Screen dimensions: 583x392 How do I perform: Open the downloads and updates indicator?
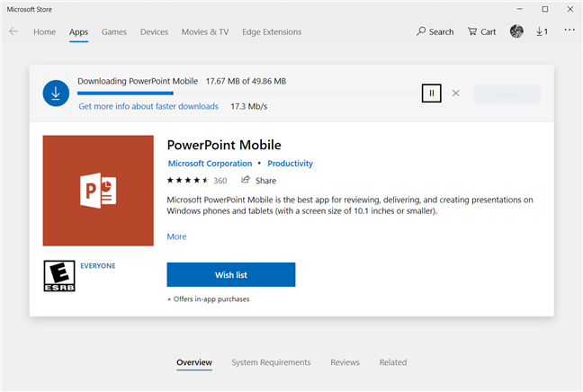(x=542, y=31)
